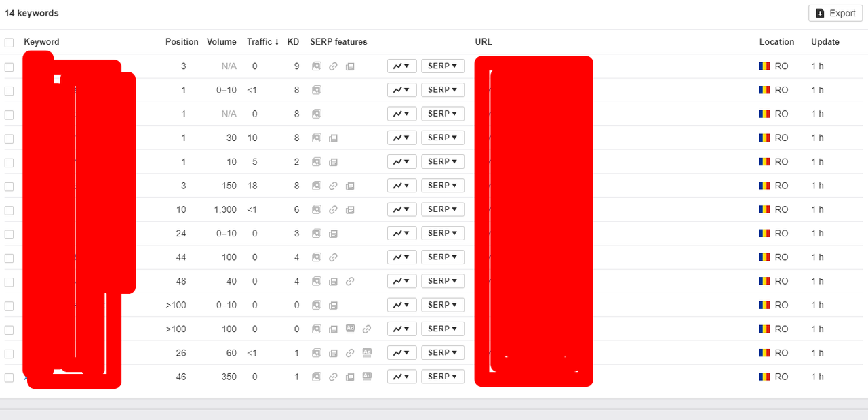Click sitelinks icon in >100 volume 100 row
The height and width of the screenshot is (420, 868).
pyautogui.click(x=367, y=329)
